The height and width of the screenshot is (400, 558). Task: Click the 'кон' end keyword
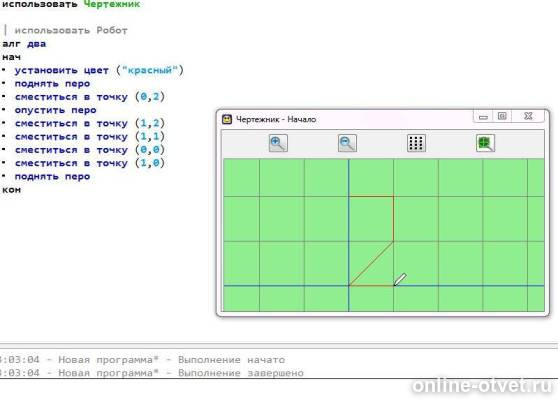[x=11, y=190]
